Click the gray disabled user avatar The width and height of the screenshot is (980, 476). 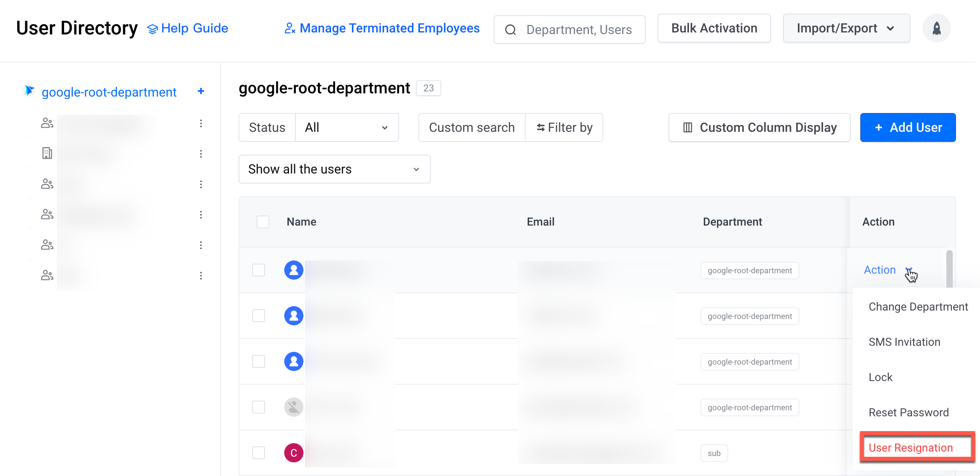tap(294, 407)
